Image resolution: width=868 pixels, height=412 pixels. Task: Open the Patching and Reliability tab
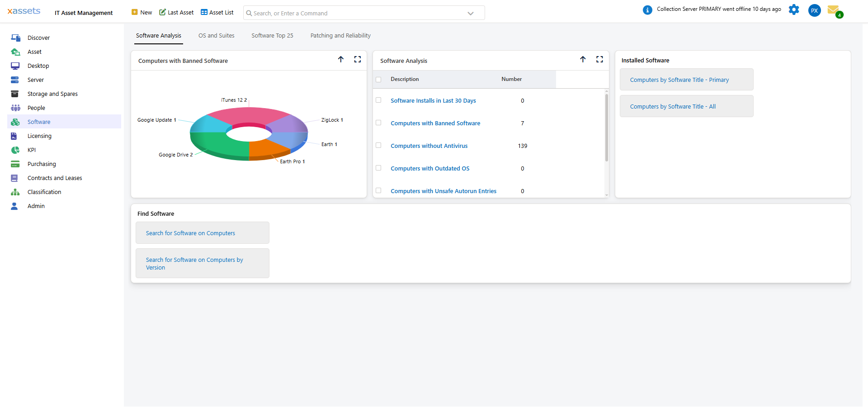(340, 35)
